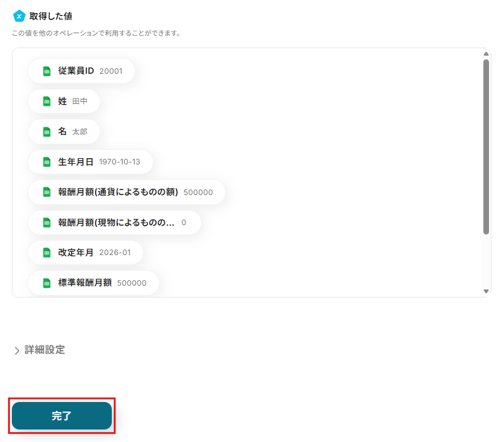The width and height of the screenshot is (504, 442).
Task: Click the scrollbar up arrow
Action: (x=486, y=54)
